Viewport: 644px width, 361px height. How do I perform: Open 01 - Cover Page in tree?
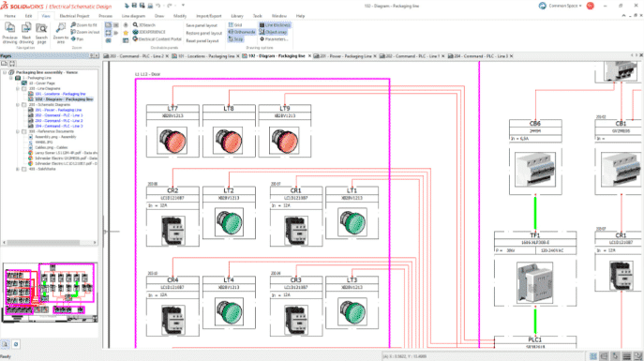[38, 83]
